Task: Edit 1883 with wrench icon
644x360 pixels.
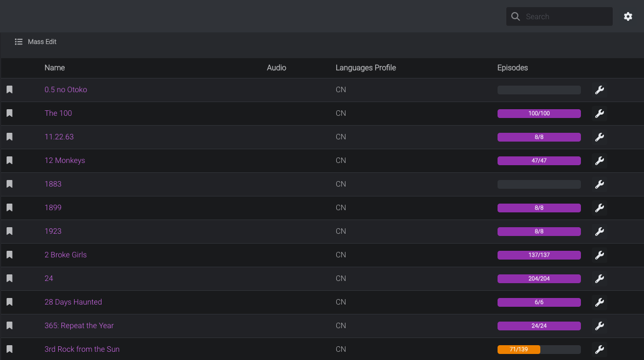Action: pos(599,184)
